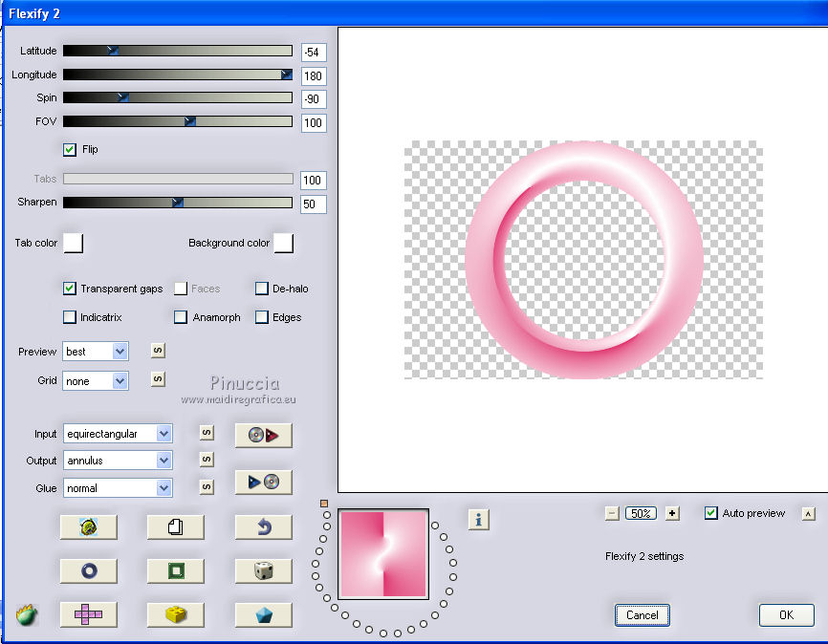Click the Sharpen slider handle
The width and height of the screenshot is (828, 644).
(x=178, y=203)
